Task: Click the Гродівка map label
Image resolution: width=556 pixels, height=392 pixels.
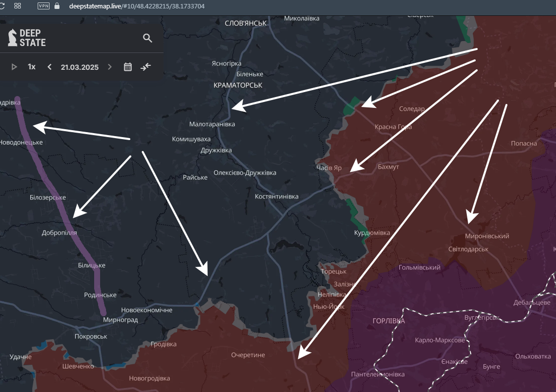Action: click(x=164, y=344)
